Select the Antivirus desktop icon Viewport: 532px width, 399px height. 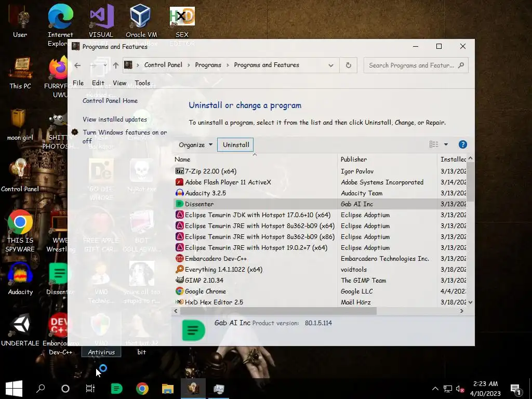click(101, 352)
